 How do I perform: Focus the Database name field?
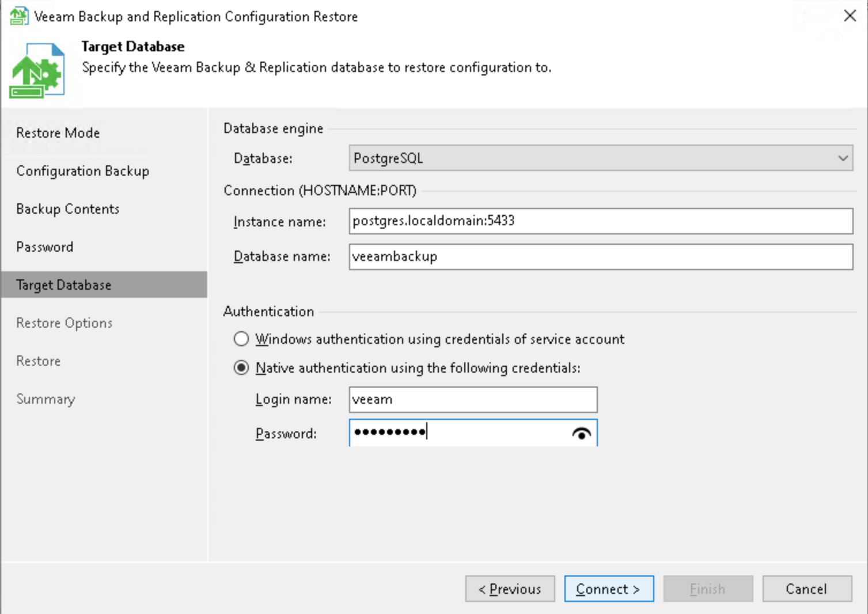click(x=601, y=256)
